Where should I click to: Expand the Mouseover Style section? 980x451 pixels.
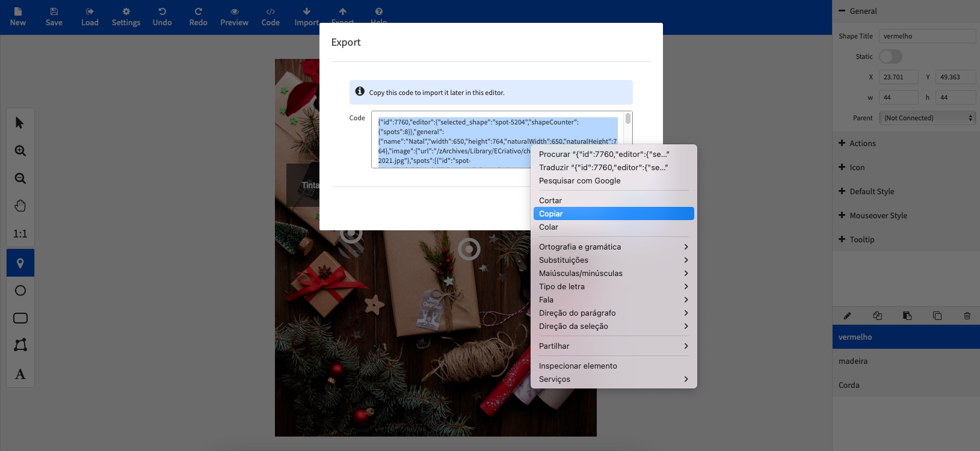click(906, 215)
